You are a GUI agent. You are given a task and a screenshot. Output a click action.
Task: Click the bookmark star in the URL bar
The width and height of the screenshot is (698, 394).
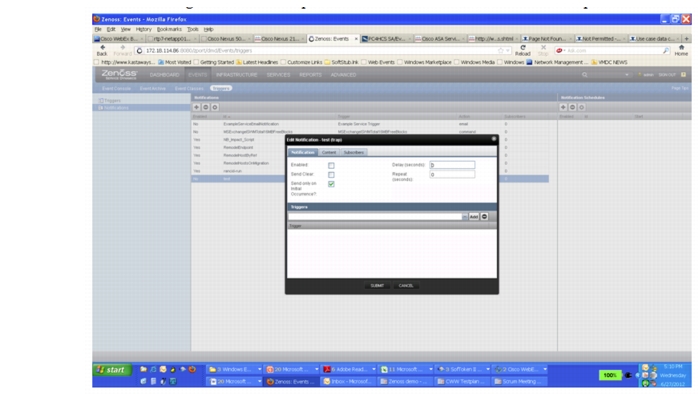(x=500, y=51)
